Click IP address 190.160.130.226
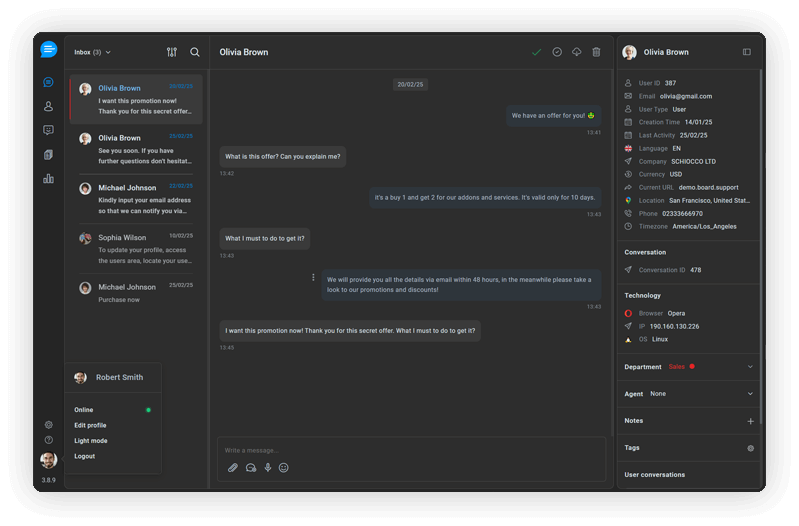 pyautogui.click(x=674, y=327)
